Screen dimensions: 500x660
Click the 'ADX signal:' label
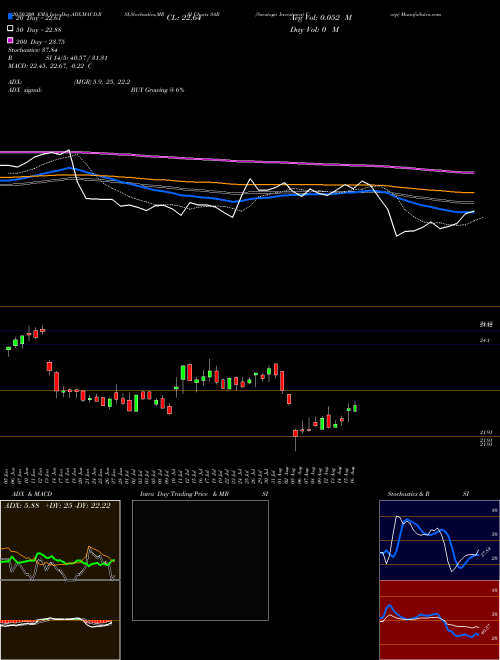pos(25,90)
